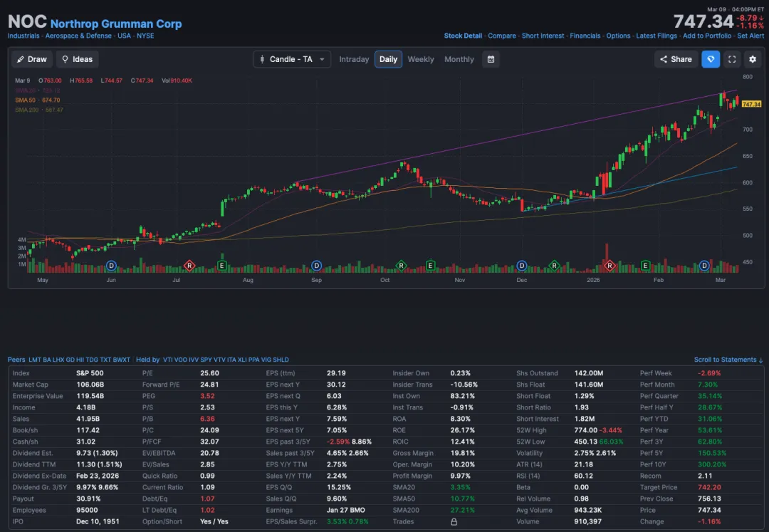Open holder ETF VTI

pos(168,360)
